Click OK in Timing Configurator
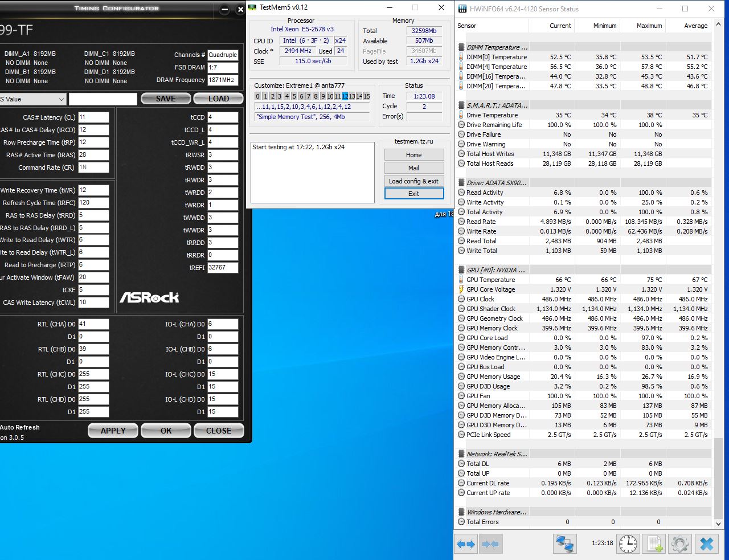Screen dimensions: 729x560 coord(166,431)
